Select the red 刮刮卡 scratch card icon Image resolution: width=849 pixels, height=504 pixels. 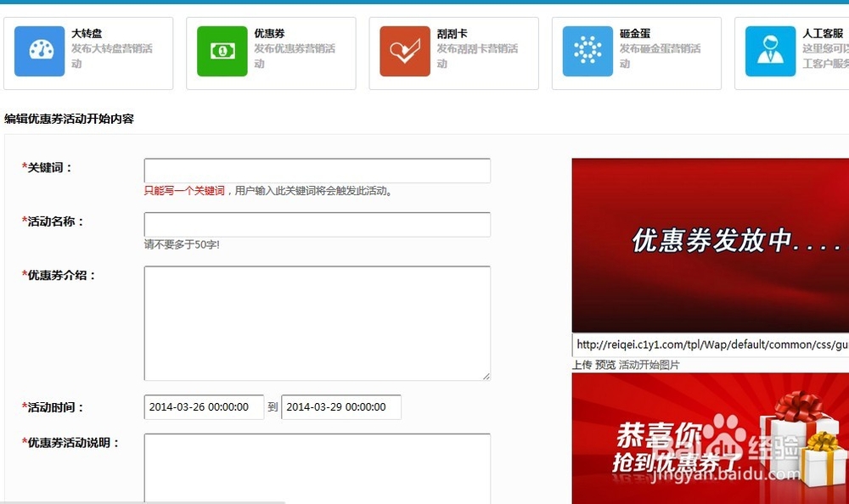coord(405,52)
